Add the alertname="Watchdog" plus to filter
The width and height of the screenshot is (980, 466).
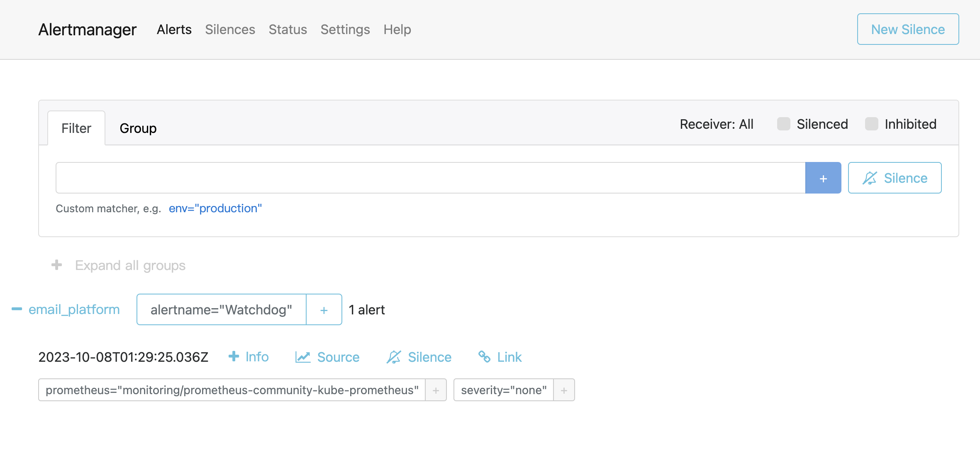(x=324, y=310)
